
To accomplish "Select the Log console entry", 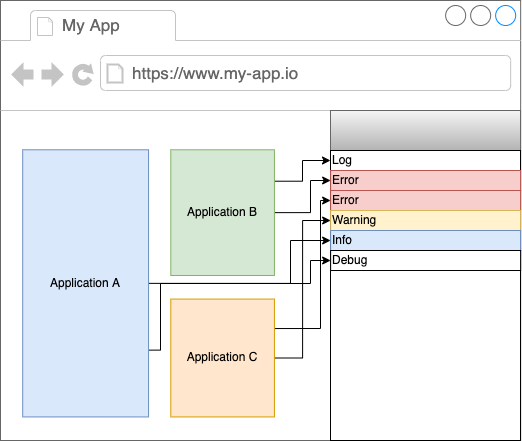I will pyautogui.click(x=425, y=160).
